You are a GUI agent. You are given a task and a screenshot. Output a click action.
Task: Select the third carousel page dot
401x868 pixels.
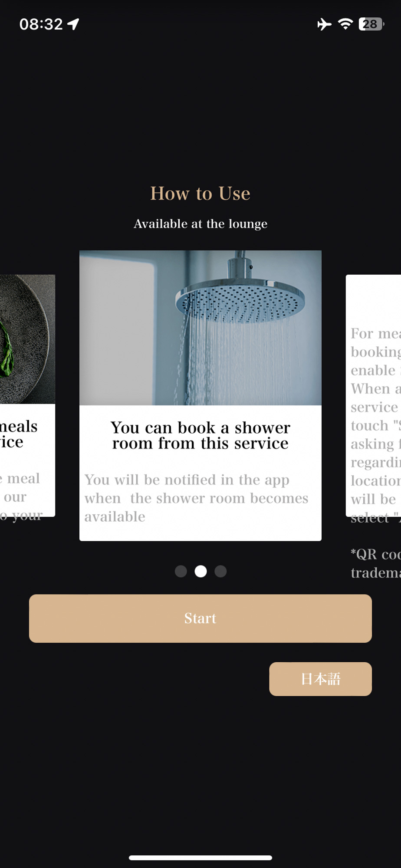pos(220,571)
